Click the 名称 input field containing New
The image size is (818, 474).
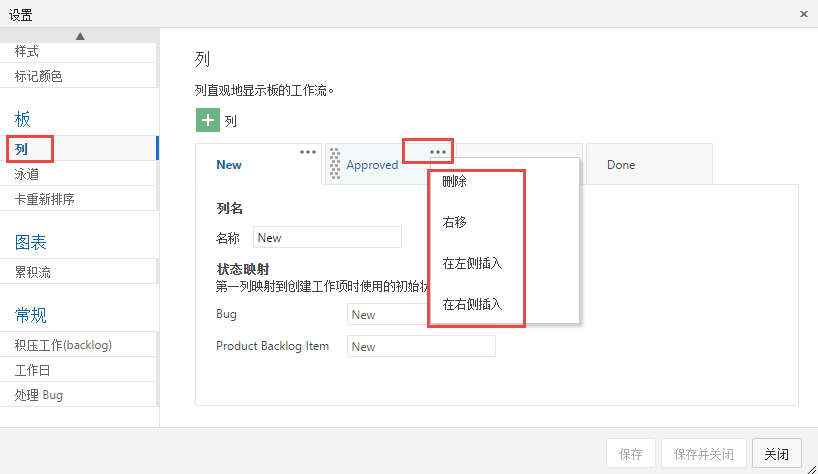(x=327, y=237)
